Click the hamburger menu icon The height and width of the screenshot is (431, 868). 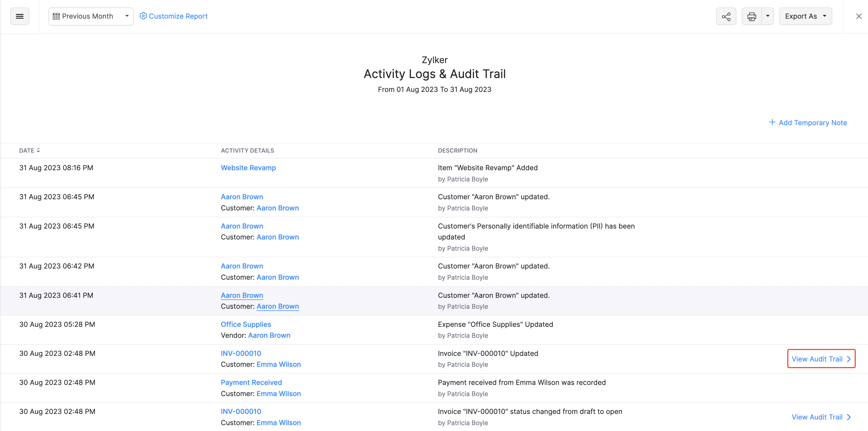pyautogui.click(x=19, y=16)
